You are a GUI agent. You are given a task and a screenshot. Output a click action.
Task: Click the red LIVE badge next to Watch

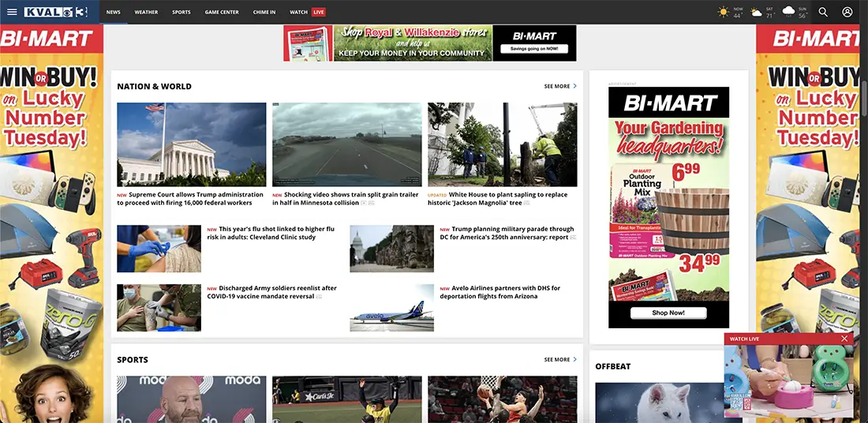[318, 12]
